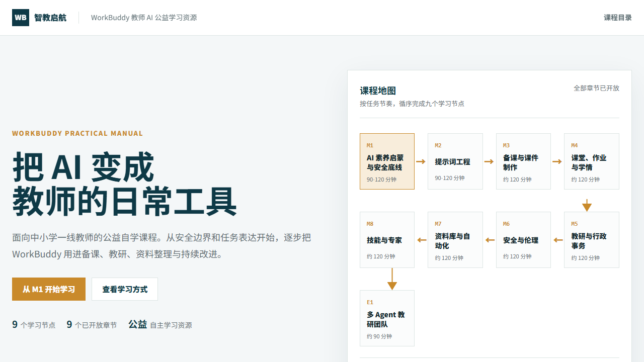Click the 公益 自主学习资源 statistic
This screenshot has width=644, height=362.
click(x=160, y=325)
